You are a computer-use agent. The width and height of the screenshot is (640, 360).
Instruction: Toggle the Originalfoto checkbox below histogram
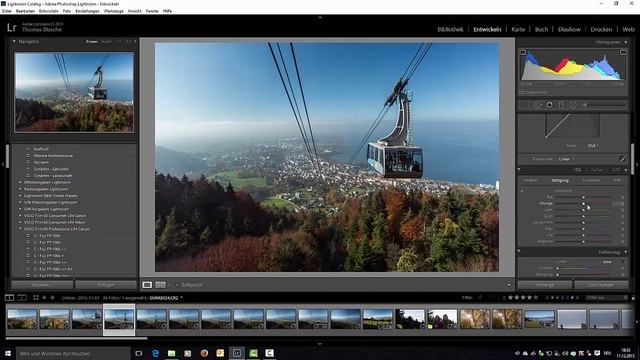pos(522,93)
